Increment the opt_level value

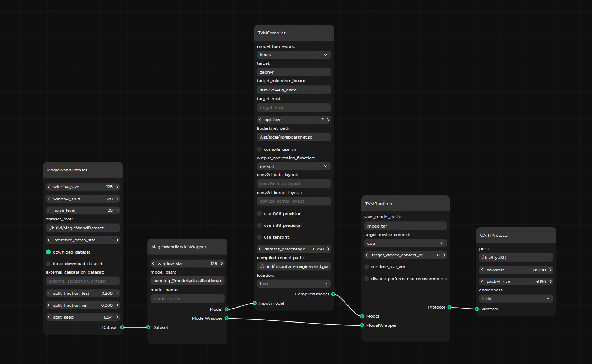tap(328, 120)
